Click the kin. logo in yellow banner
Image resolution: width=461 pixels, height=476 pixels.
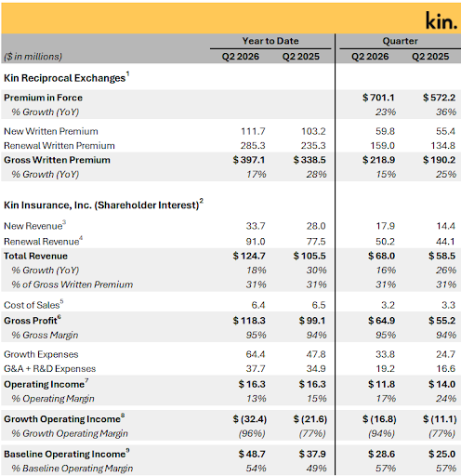(441, 20)
